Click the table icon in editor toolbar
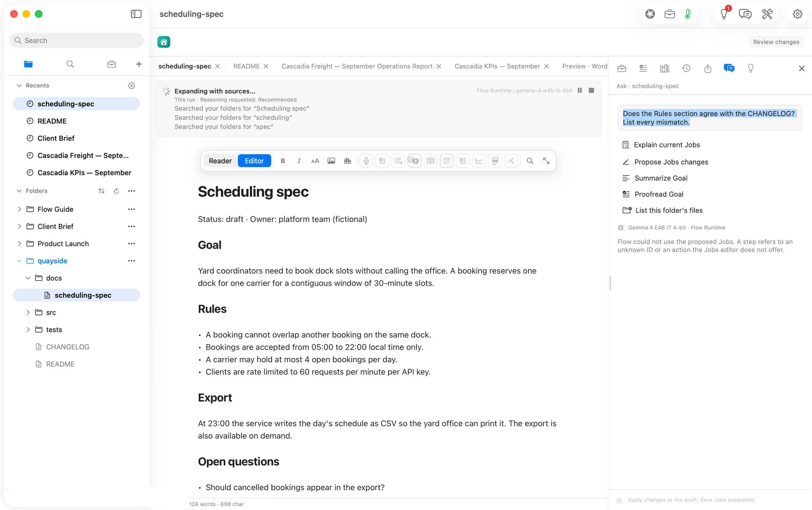Screen dimensions: 812x510 [x=431, y=161]
